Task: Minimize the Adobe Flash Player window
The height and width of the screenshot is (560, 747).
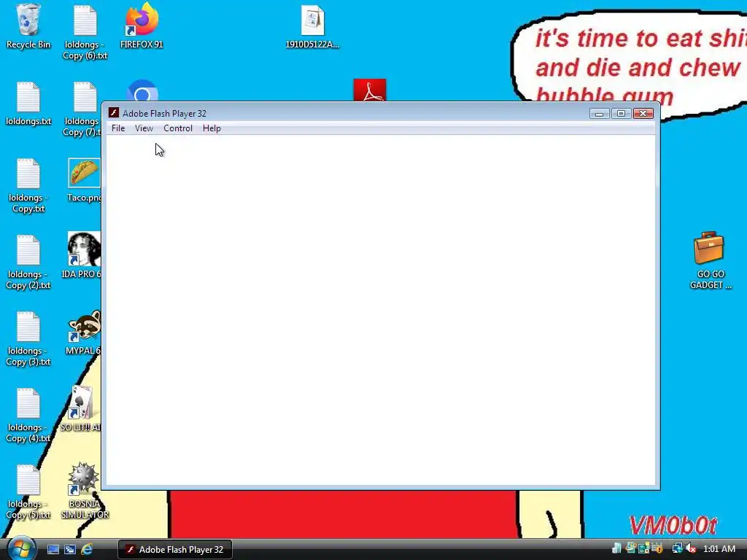Action: (599, 113)
